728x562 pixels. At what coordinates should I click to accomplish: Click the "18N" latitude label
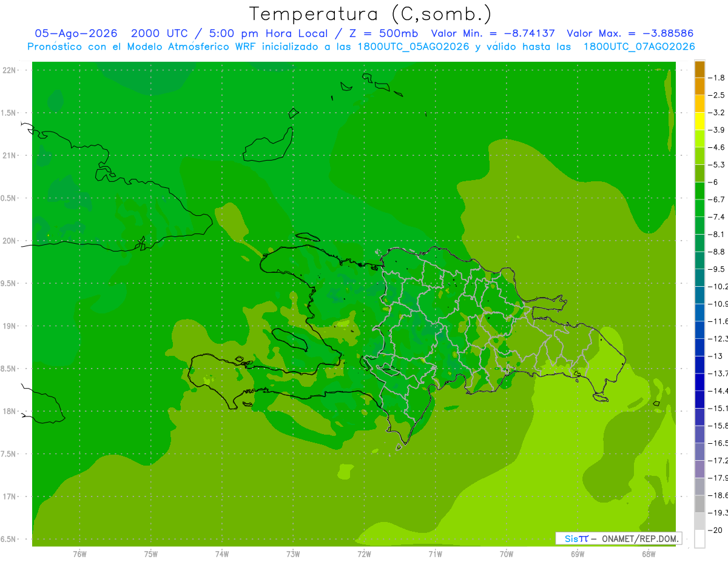[8, 412]
